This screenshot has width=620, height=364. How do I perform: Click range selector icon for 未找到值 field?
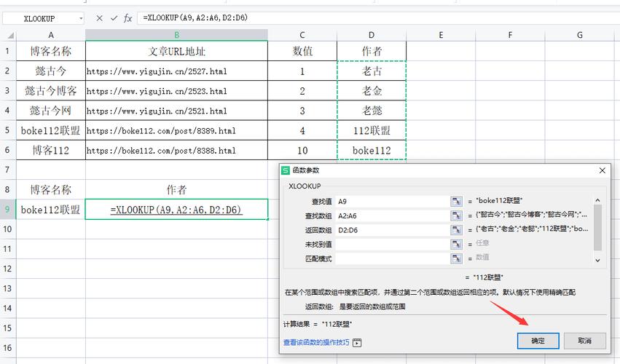click(x=456, y=245)
